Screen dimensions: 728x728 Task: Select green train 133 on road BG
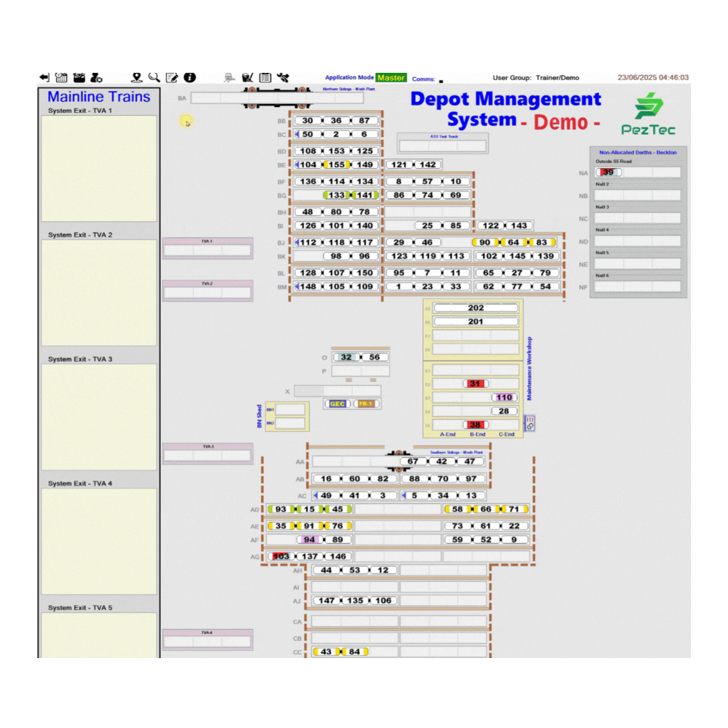point(336,195)
